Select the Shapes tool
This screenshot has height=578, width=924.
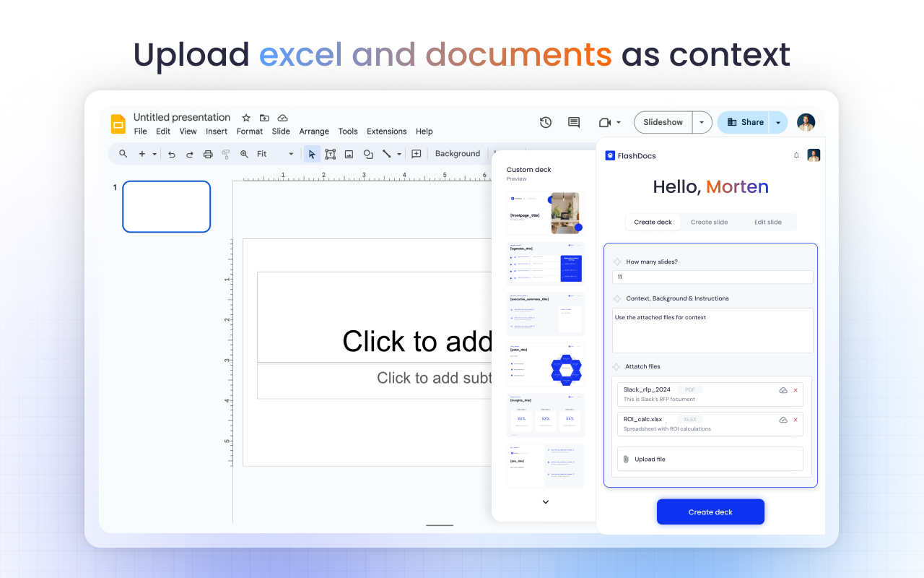(367, 153)
